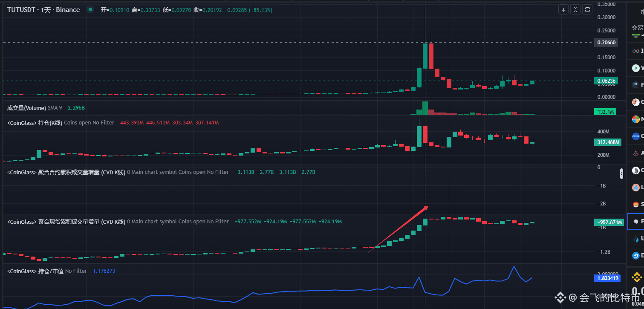
Task: Click the volume value label 132.1M
Action: 606,112
